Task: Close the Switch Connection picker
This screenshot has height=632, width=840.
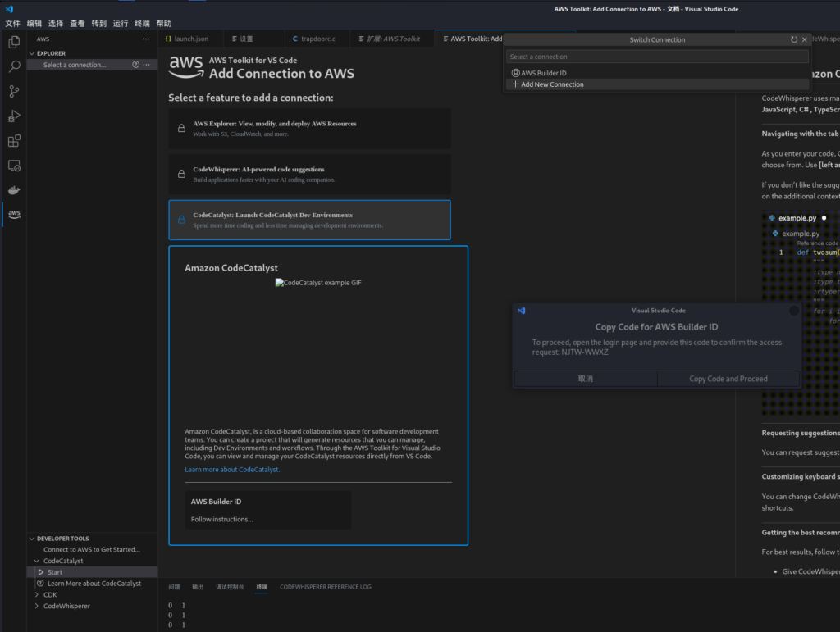Action: tap(804, 39)
